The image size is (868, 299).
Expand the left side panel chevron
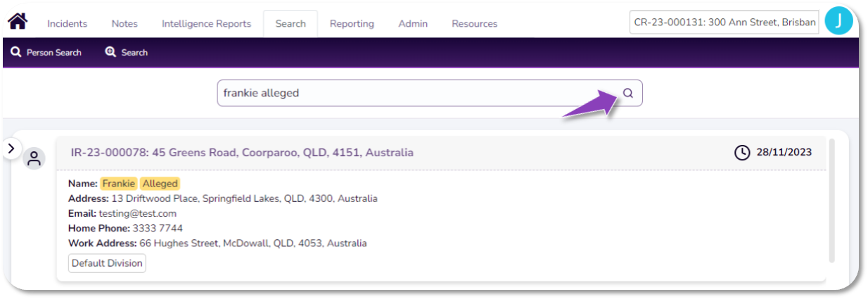pos(11,148)
